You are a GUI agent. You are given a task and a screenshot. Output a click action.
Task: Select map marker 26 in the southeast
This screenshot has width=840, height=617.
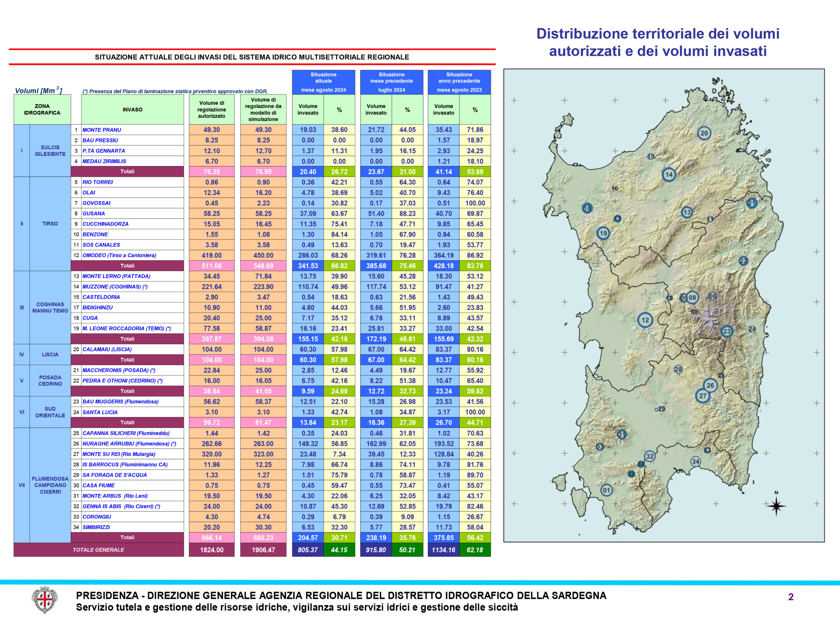pyautogui.click(x=710, y=385)
